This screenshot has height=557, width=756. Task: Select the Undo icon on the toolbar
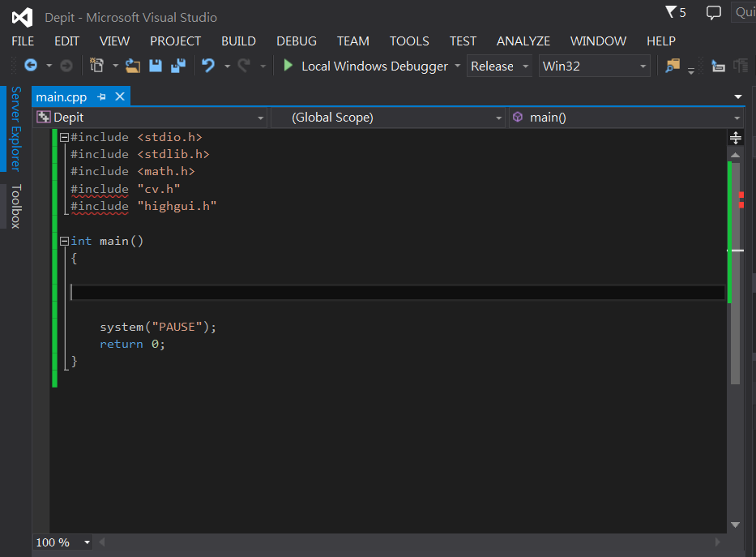[210, 66]
